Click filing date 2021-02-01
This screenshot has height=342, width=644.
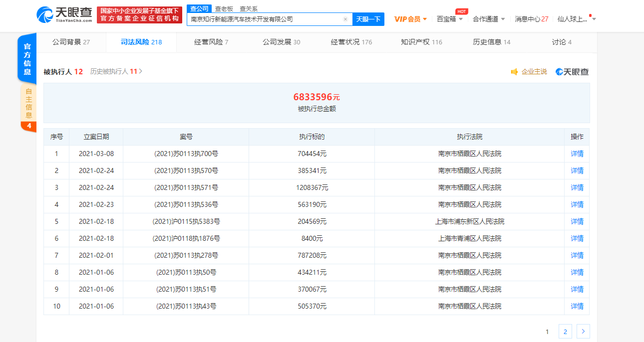coord(96,256)
